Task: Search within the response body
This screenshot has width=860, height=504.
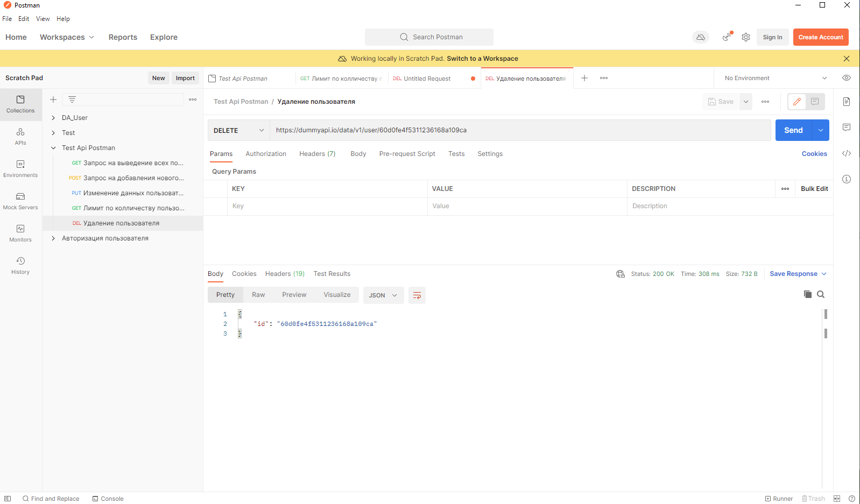Action: [x=821, y=294]
